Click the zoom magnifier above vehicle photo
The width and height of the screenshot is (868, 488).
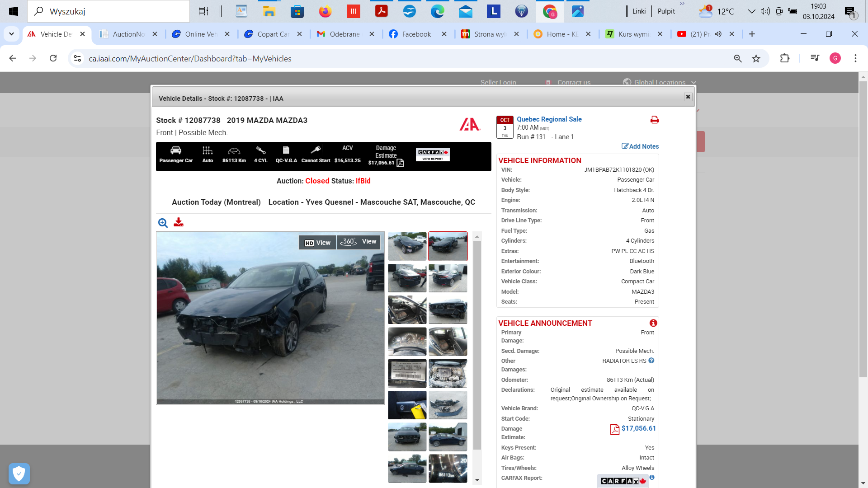pos(163,223)
